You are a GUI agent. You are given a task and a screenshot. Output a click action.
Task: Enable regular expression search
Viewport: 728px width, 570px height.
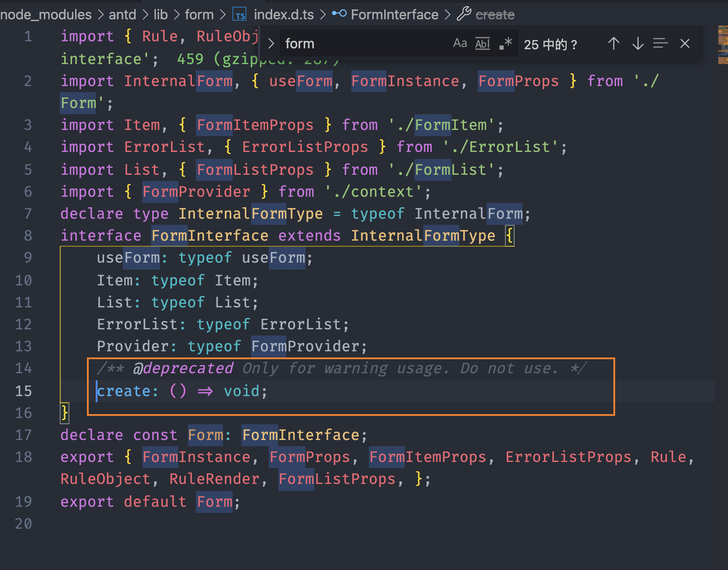pos(506,43)
